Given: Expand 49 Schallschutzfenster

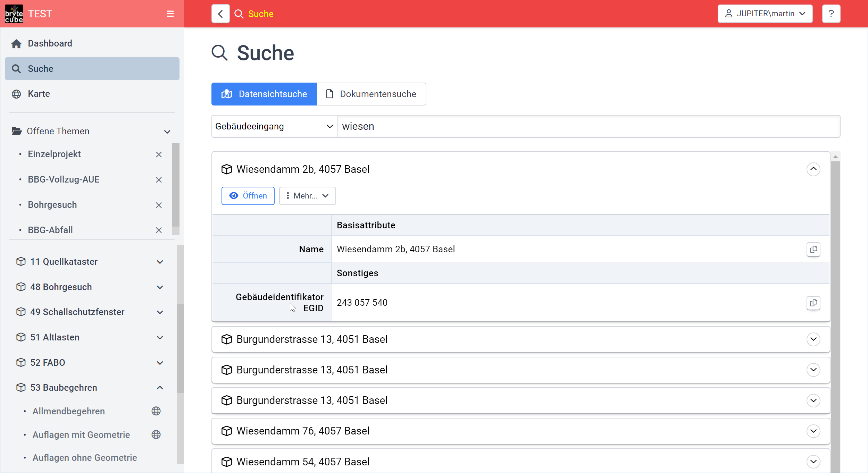Looking at the screenshot, I should pos(160,312).
